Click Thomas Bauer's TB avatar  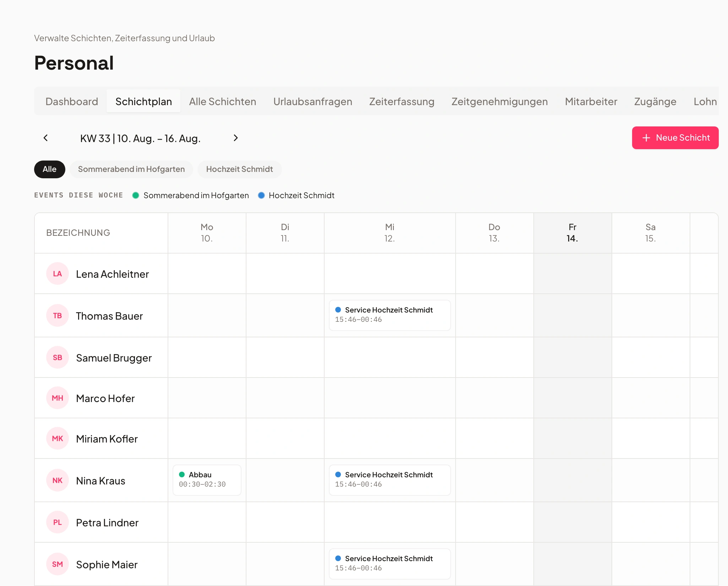click(58, 316)
